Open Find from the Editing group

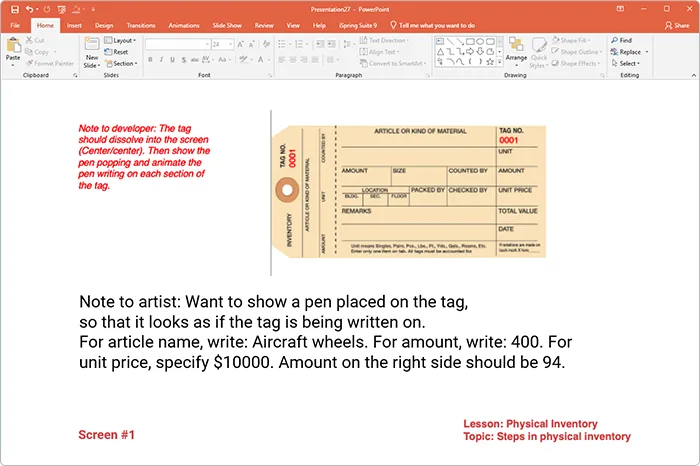pyautogui.click(x=622, y=40)
